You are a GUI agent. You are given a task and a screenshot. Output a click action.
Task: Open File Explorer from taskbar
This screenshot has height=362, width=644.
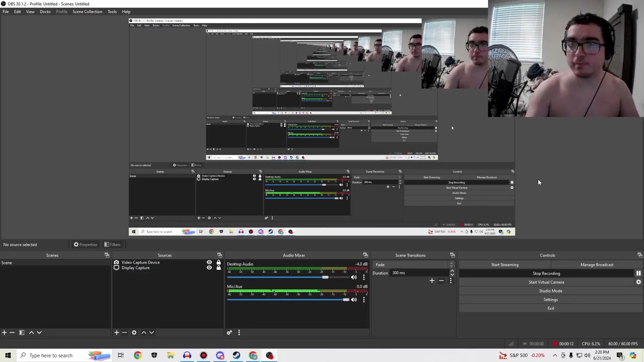(x=171, y=355)
